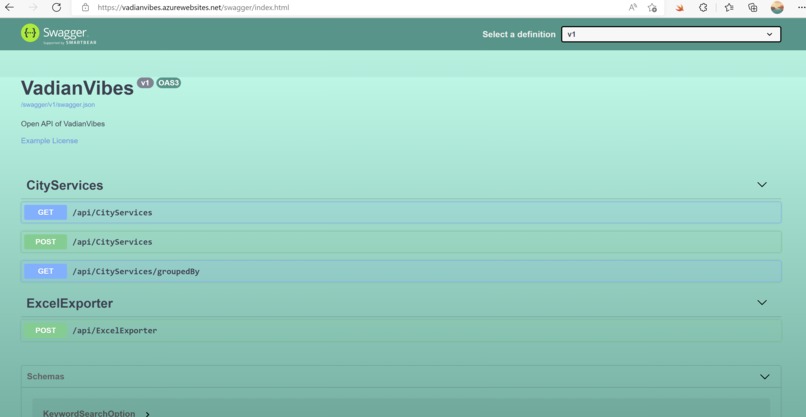Screen dimensions: 806x417
Task: Click the lock icon in the address bar
Action: [85, 8]
